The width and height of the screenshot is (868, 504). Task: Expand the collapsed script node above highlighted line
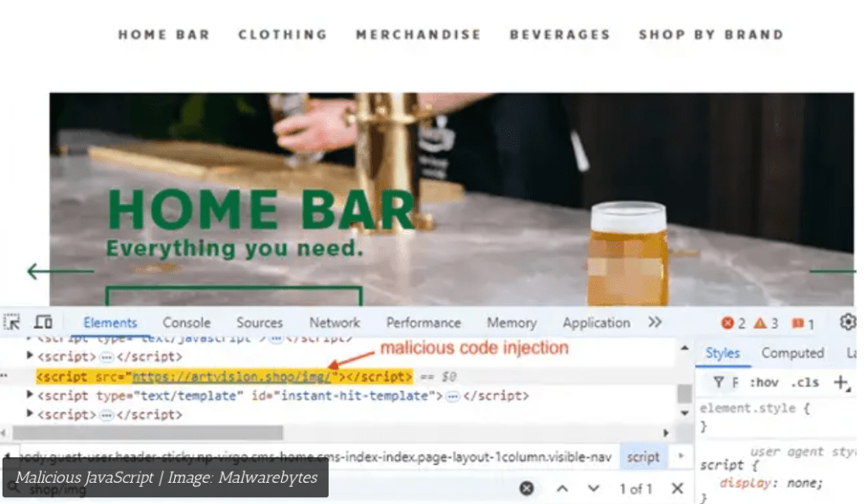pyautogui.click(x=31, y=356)
